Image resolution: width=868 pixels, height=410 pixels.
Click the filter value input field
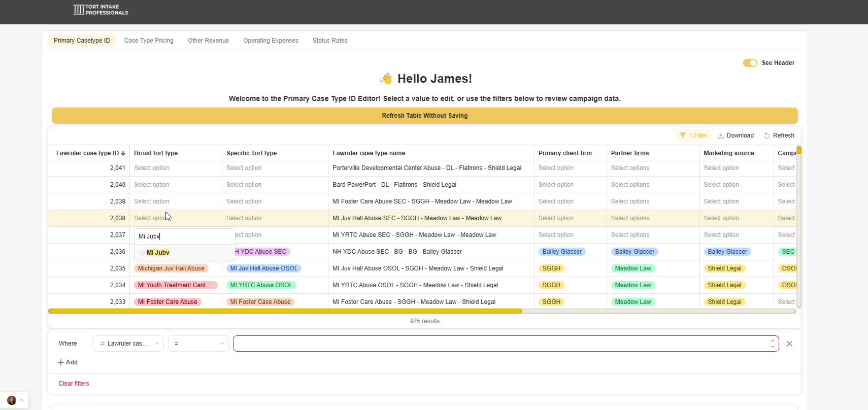coord(500,344)
